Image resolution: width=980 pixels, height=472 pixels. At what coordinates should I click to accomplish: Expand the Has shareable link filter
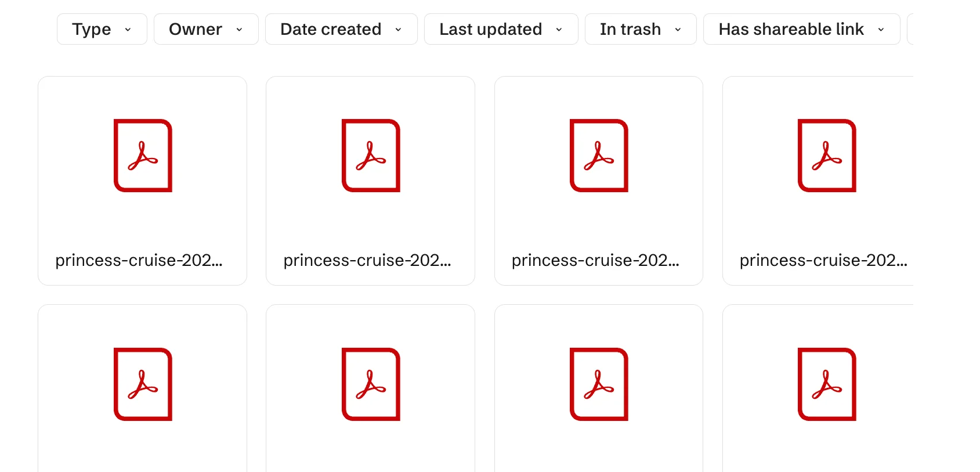(x=801, y=29)
